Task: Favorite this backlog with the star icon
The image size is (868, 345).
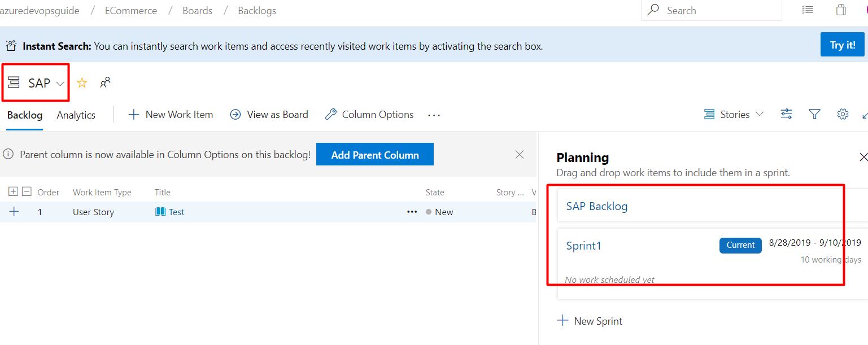Action: 82,83
